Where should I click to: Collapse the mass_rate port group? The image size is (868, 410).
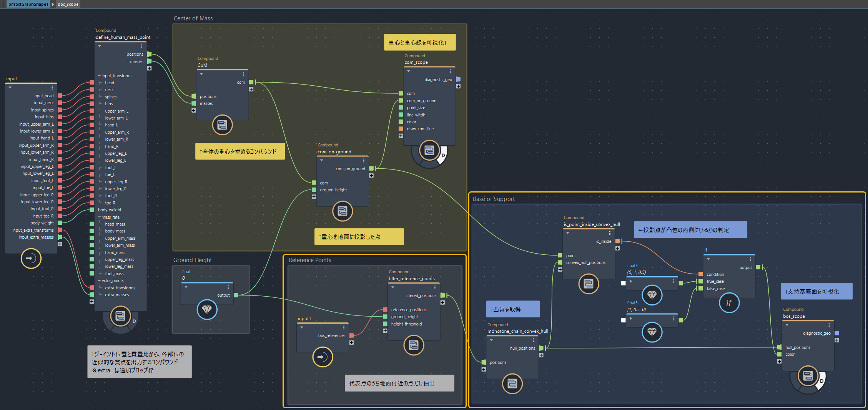click(x=99, y=217)
